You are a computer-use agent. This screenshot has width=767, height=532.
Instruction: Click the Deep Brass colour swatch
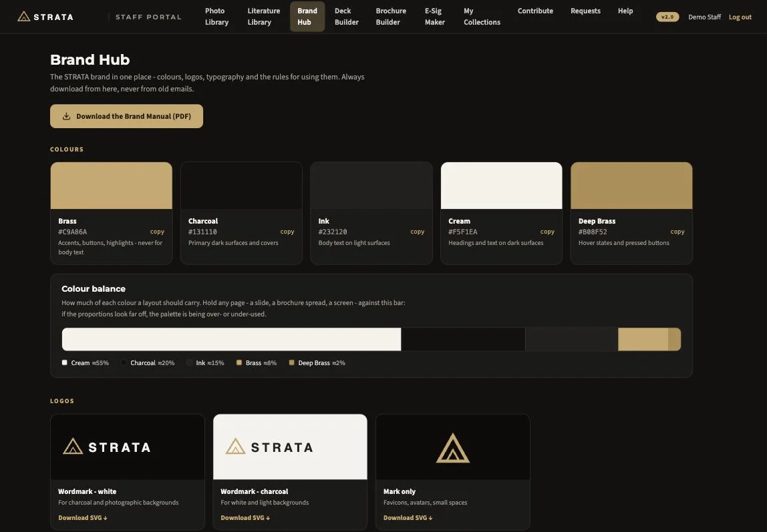631,186
